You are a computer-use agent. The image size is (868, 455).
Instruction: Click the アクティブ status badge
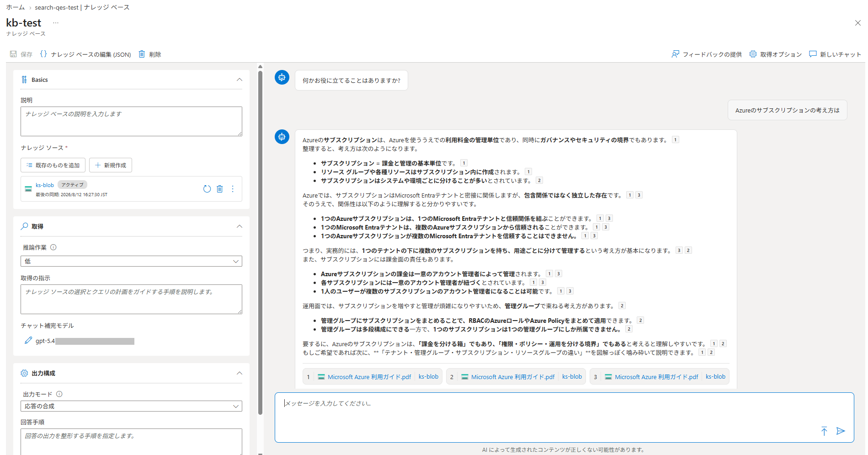72,185
